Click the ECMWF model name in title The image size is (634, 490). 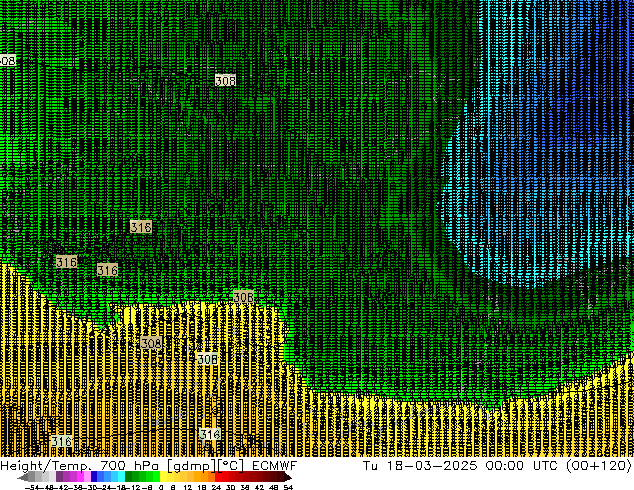click(275, 465)
